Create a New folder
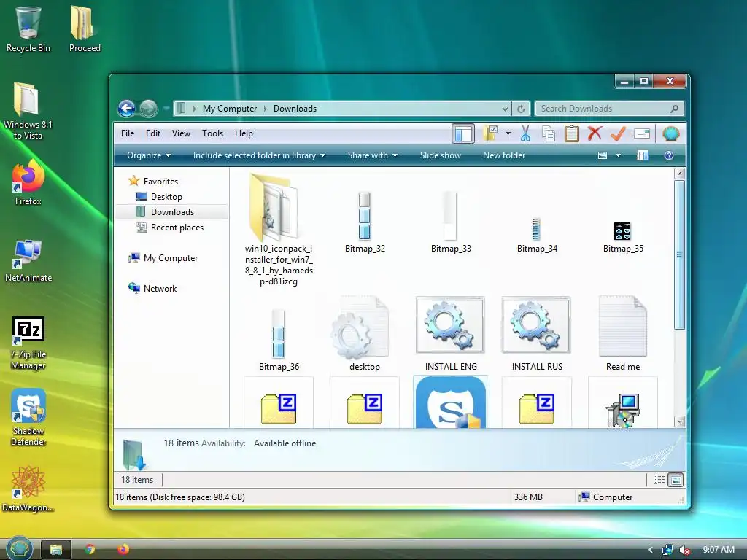The width and height of the screenshot is (747, 560). pos(504,155)
